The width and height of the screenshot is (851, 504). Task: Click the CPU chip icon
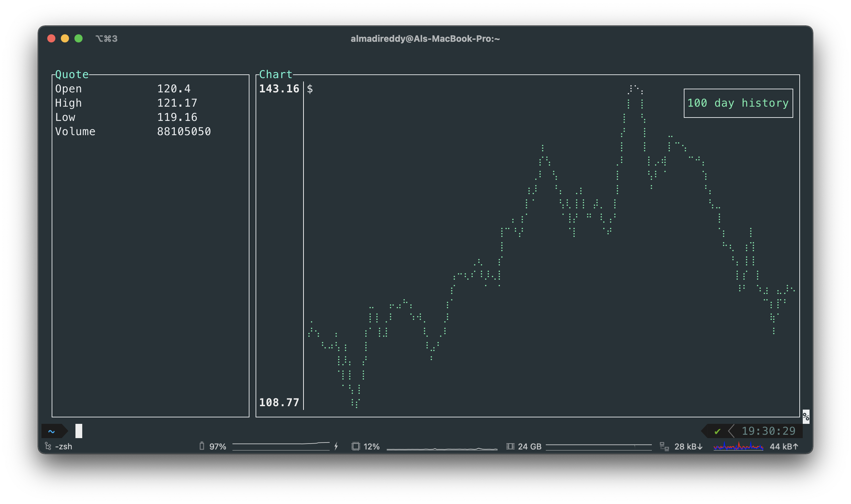tap(355, 446)
